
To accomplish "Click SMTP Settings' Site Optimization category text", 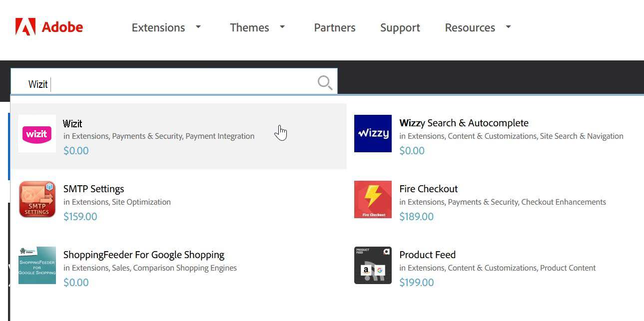I will 141,202.
